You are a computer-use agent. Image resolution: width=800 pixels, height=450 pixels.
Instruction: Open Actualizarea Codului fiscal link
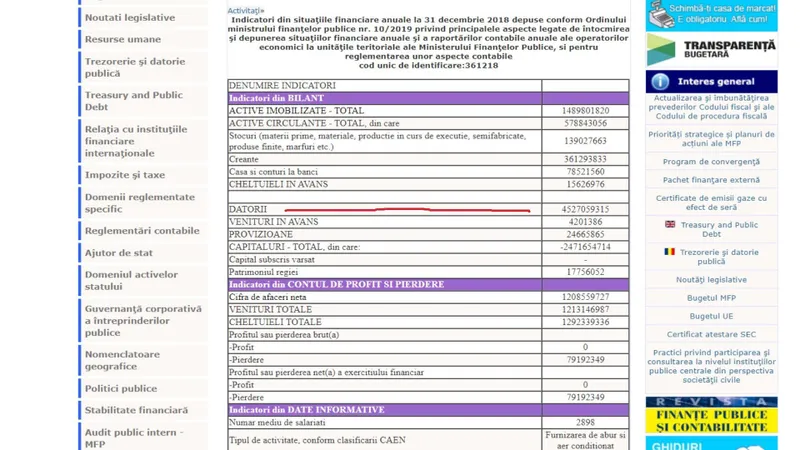712,107
